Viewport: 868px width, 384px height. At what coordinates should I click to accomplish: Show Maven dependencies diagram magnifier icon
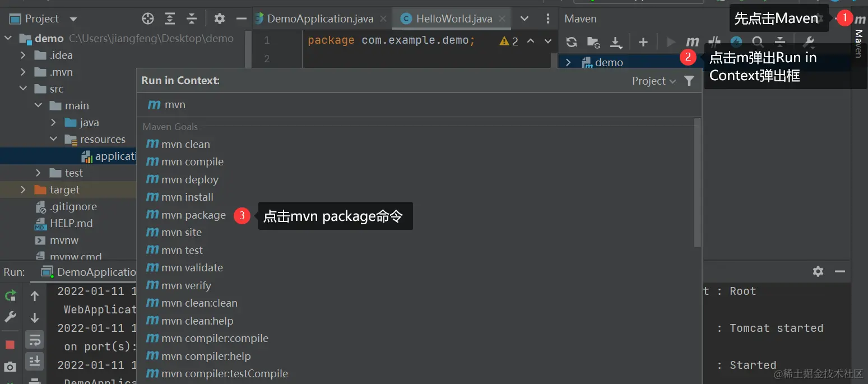758,41
